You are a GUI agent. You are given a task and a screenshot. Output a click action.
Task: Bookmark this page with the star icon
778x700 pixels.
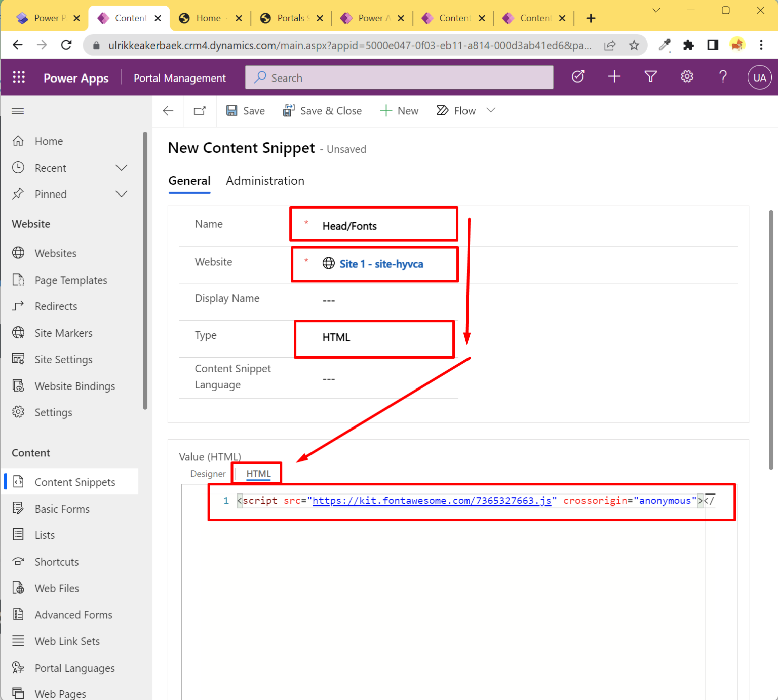(x=634, y=45)
